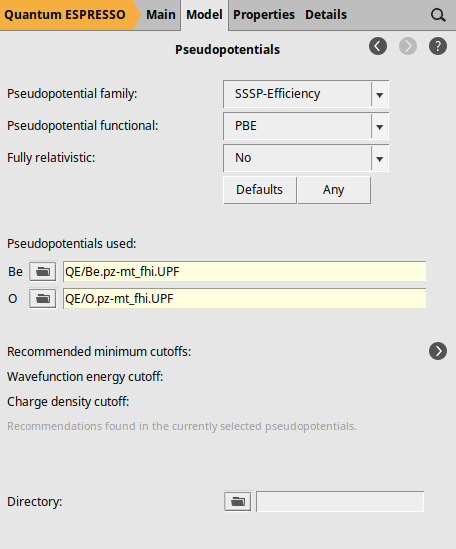Browse pseudopotential file for Be
Screen dimensions: 456x549
(43, 271)
